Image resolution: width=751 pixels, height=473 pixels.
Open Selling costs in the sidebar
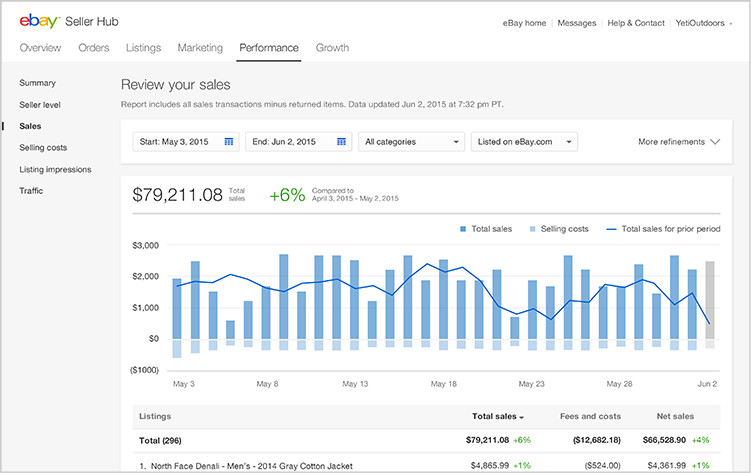43,148
